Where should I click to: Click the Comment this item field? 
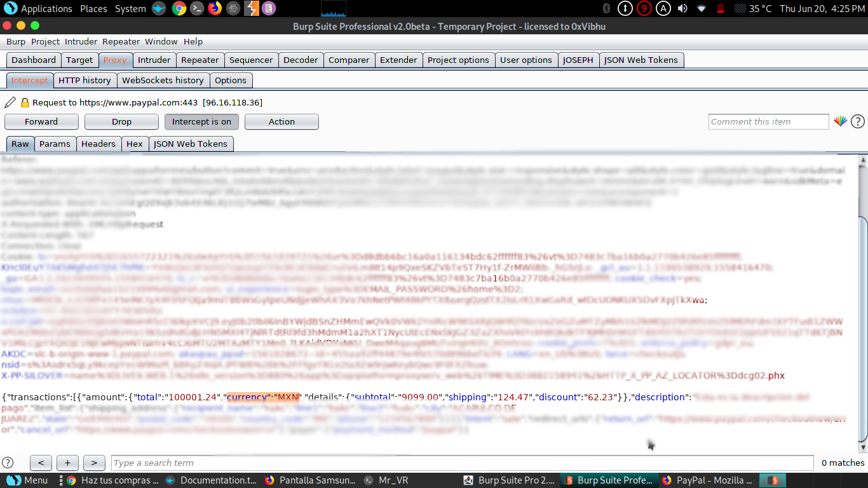click(x=769, y=121)
